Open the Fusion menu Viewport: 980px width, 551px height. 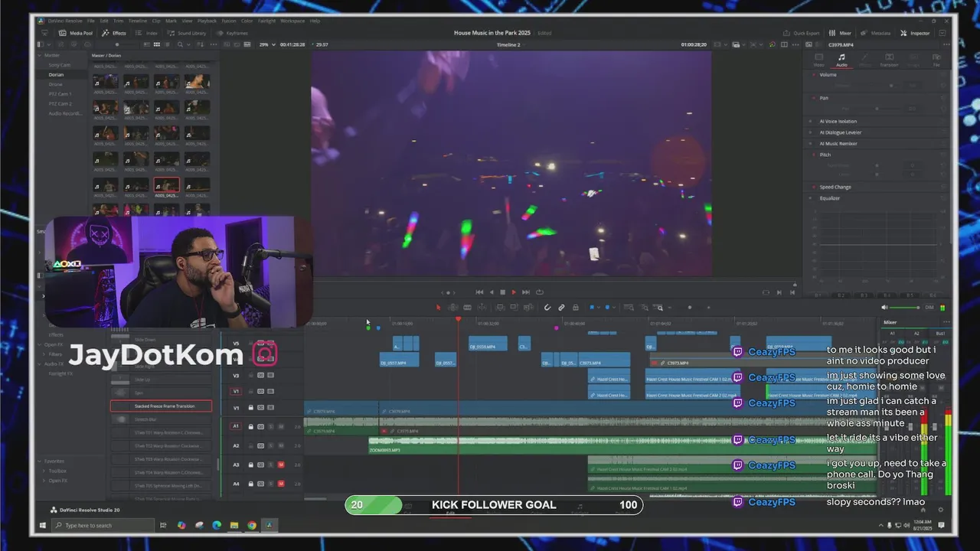(229, 21)
